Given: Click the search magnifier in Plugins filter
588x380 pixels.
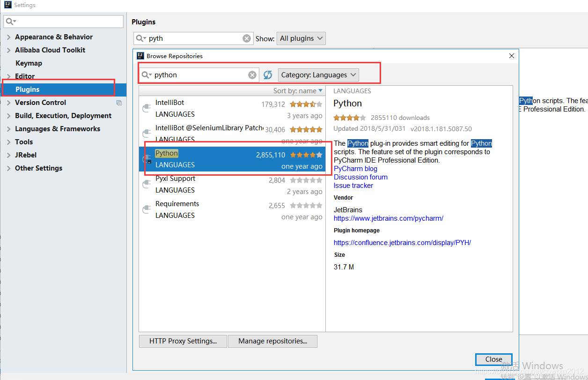Looking at the screenshot, I should [141, 38].
